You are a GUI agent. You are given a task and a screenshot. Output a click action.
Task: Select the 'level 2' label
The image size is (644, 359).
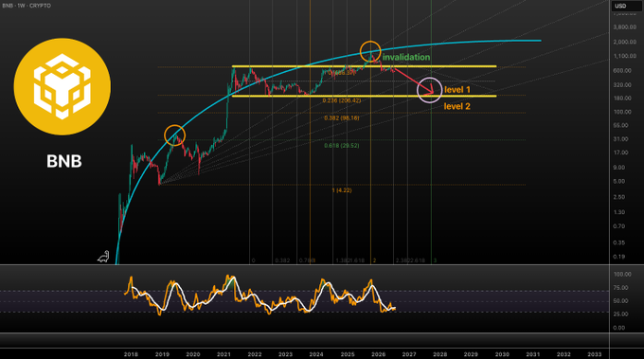point(456,106)
